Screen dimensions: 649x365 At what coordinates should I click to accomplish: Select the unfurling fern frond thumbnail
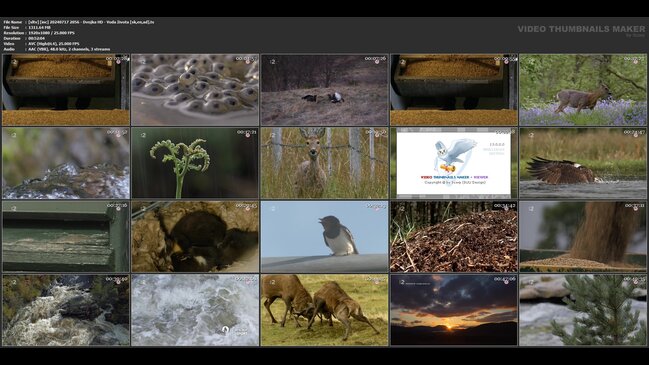coord(195,163)
